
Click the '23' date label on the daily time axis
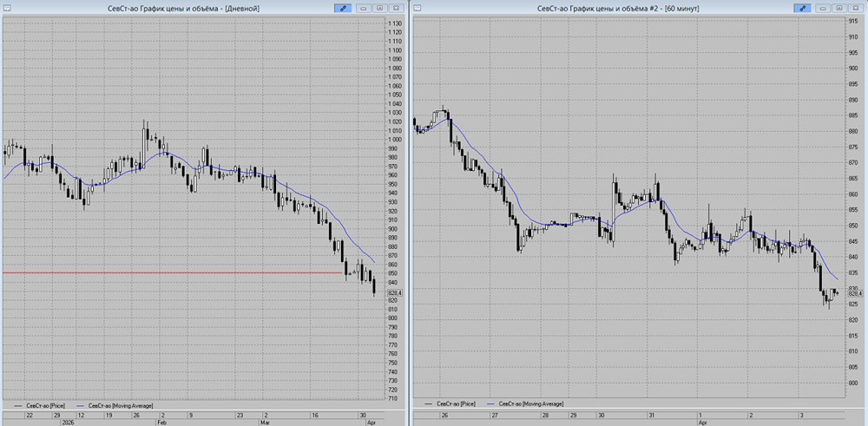pyautogui.click(x=240, y=415)
